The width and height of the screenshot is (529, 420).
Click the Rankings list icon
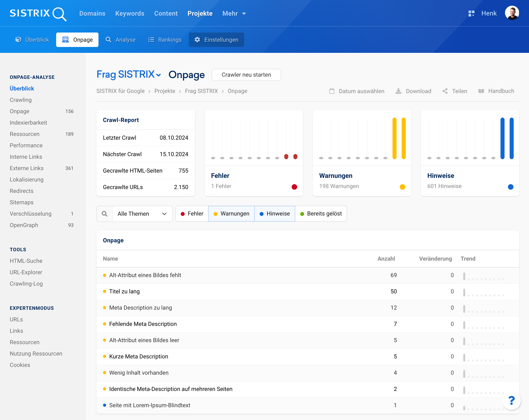click(151, 40)
